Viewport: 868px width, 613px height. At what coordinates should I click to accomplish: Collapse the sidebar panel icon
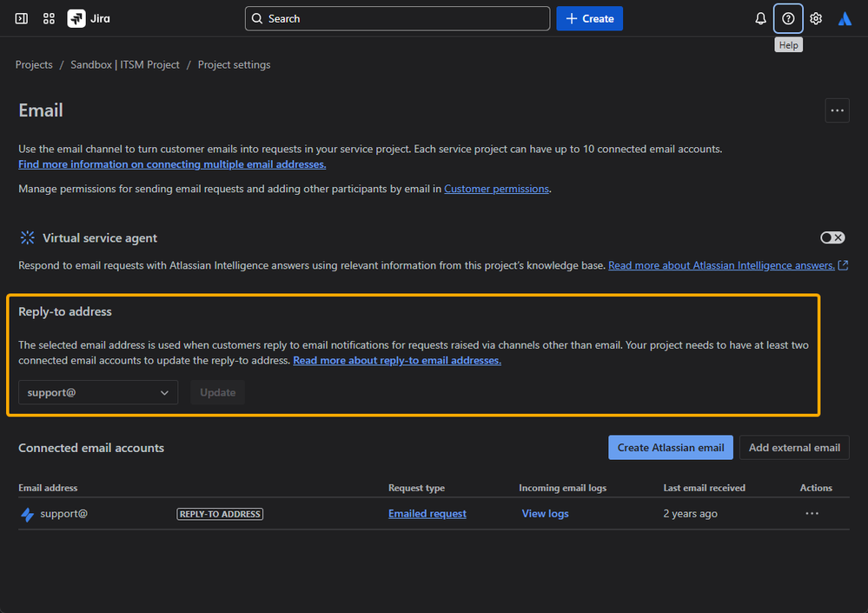[21, 18]
